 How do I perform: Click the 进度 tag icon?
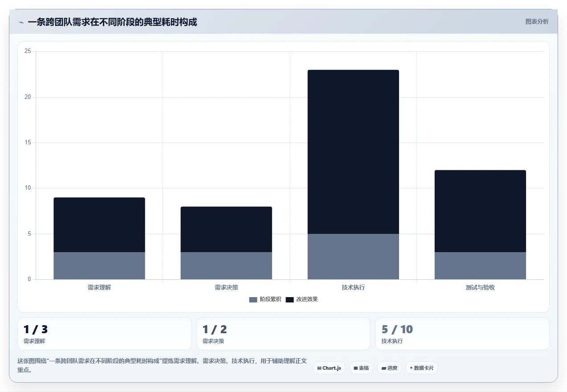(384, 368)
